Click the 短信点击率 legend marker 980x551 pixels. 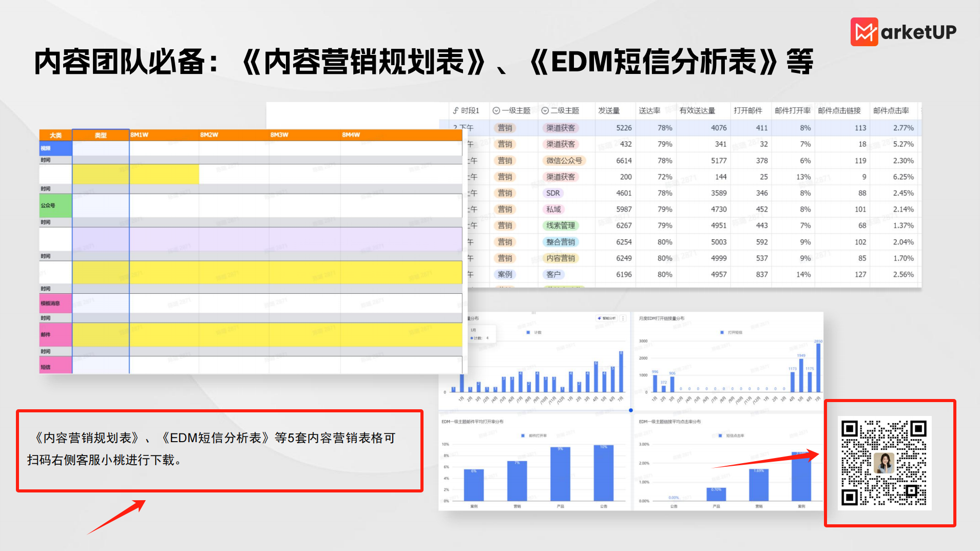721,435
